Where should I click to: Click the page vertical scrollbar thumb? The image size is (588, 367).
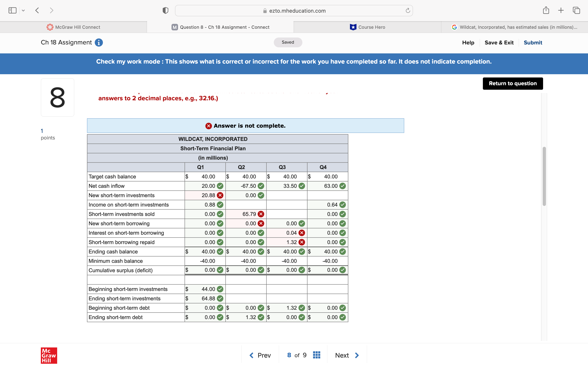pyautogui.click(x=544, y=176)
